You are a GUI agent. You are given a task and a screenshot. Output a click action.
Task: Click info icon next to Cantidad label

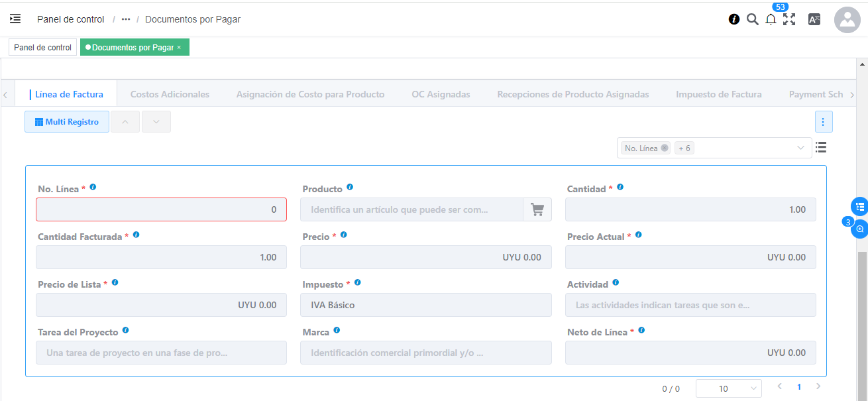coord(620,188)
